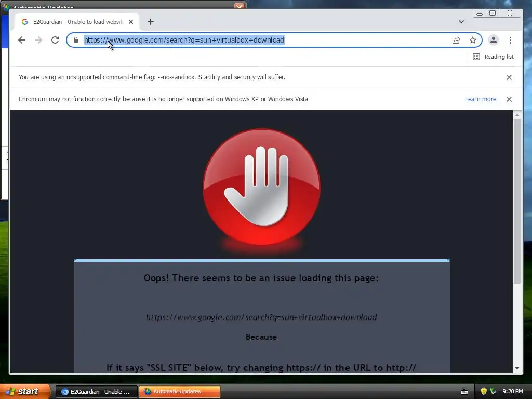Click the page's vertical scrollbar thumb
The image size is (532, 399).
(x=517, y=201)
